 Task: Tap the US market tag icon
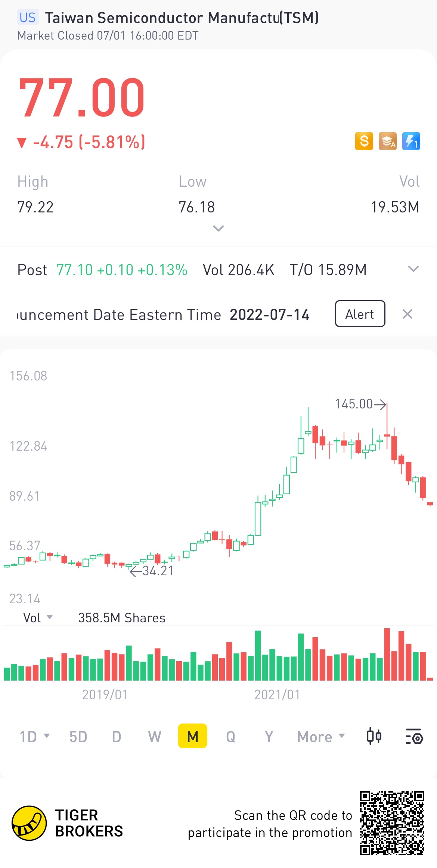27,18
